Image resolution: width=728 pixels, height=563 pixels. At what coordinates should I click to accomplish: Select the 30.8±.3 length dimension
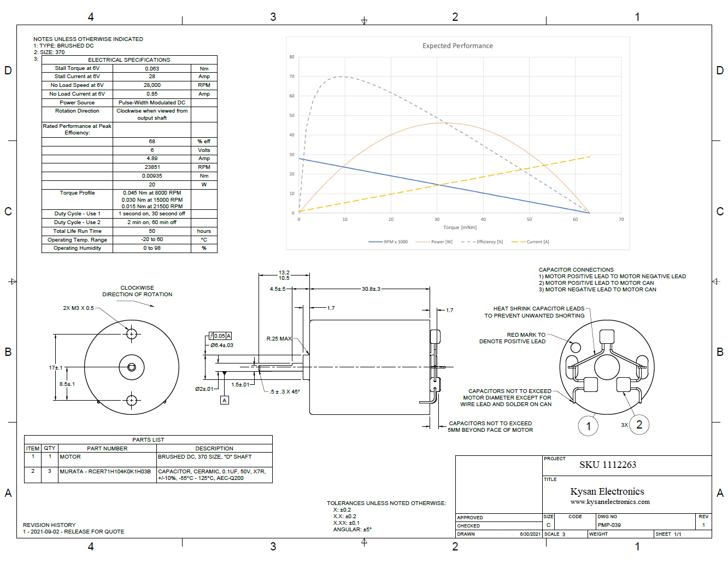tap(371, 289)
